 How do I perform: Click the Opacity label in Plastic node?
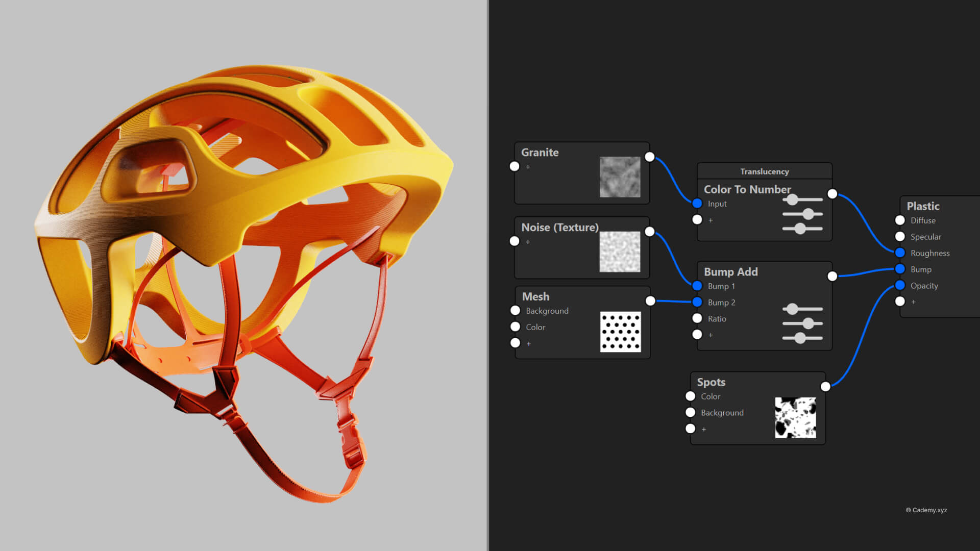click(x=924, y=286)
